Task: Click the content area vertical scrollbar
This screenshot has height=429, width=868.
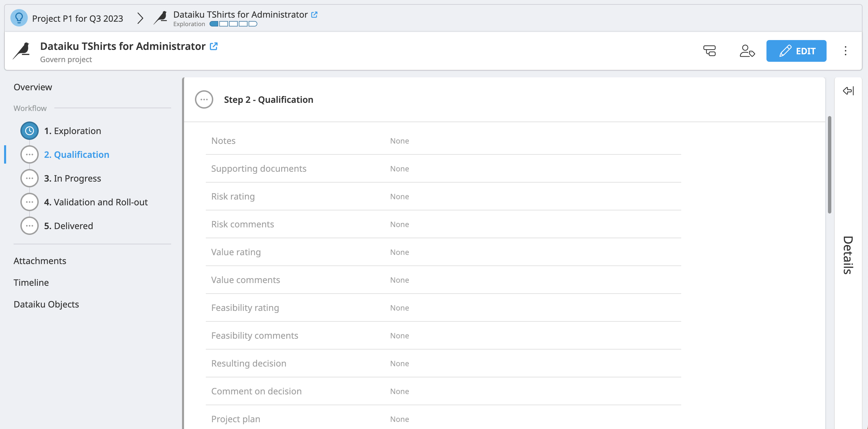Action: click(x=830, y=165)
